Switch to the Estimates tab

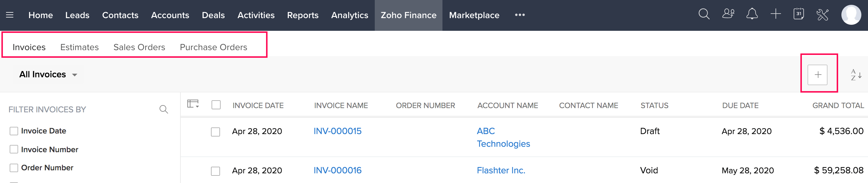tap(79, 47)
